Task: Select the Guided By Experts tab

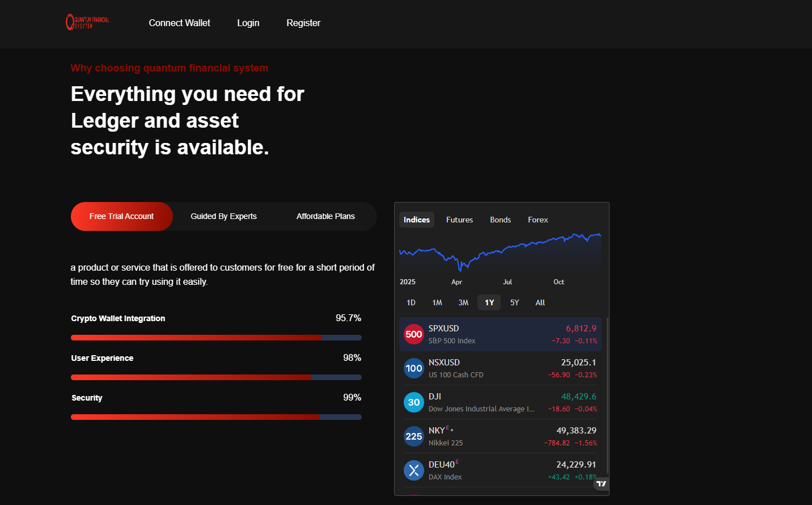Action: (223, 216)
